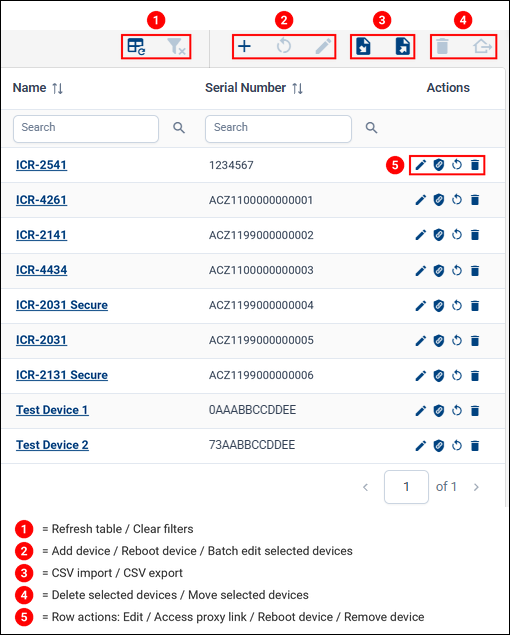
Task: Open access proxy link for Test Device 1
Action: coord(439,411)
